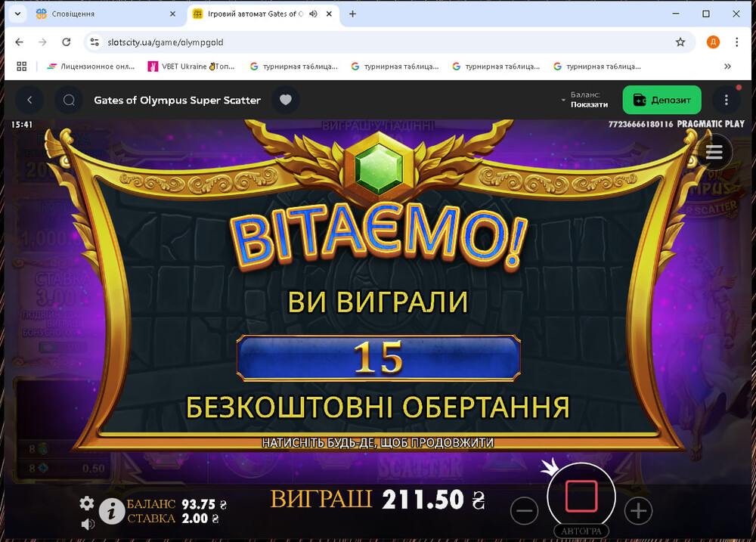Image resolution: width=756 pixels, height=542 pixels.
Task: Toggle Автогра autoplay option
Action: (x=581, y=531)
